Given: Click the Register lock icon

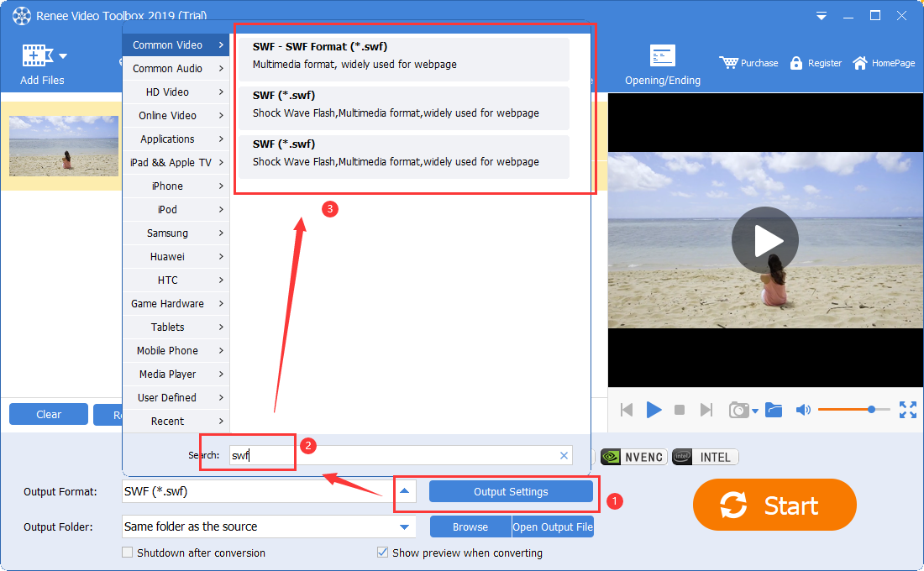Looking at the screenshot, I should coord(796,63).
